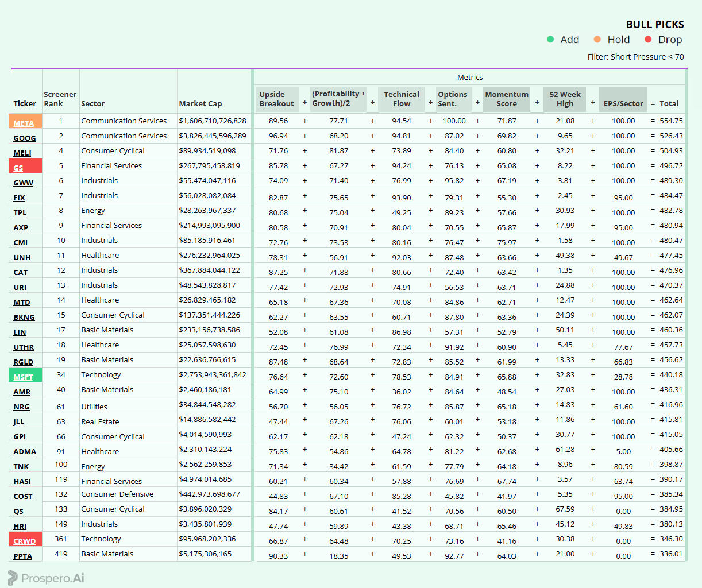
Task: Click the Momentum Score metric header
Action: (x=507, y=99)
